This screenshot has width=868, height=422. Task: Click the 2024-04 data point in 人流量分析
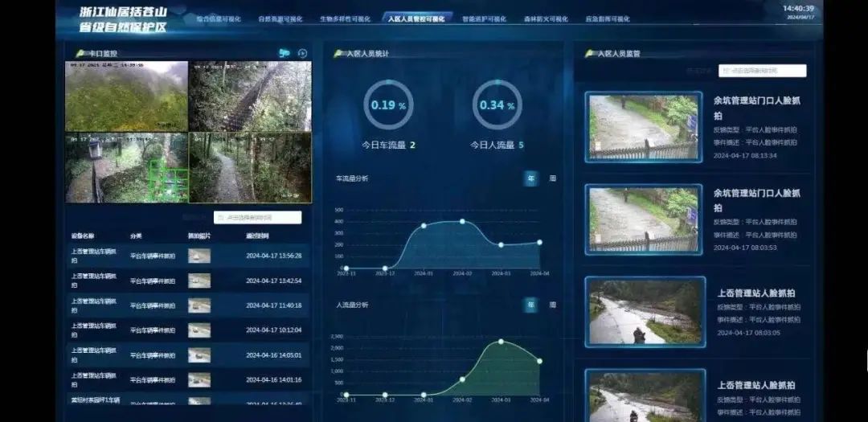coord(540,361)
